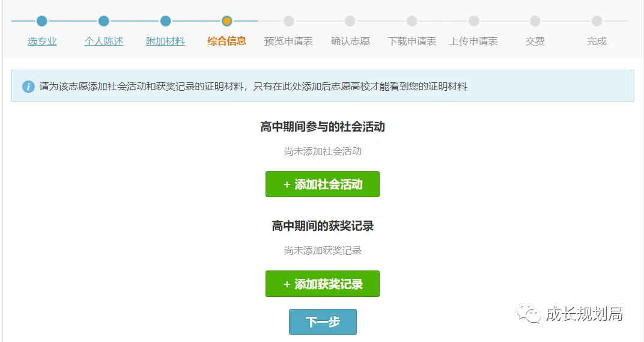Click the gray progress dot above 确认志愿
644x342 pixels.
pyautogui.click(x=350, y=21)
